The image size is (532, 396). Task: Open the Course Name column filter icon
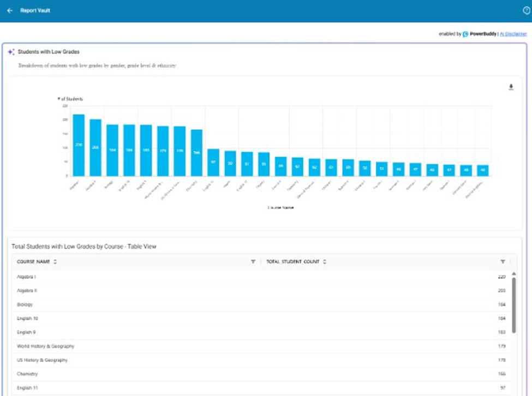click(x=253, y=262)
